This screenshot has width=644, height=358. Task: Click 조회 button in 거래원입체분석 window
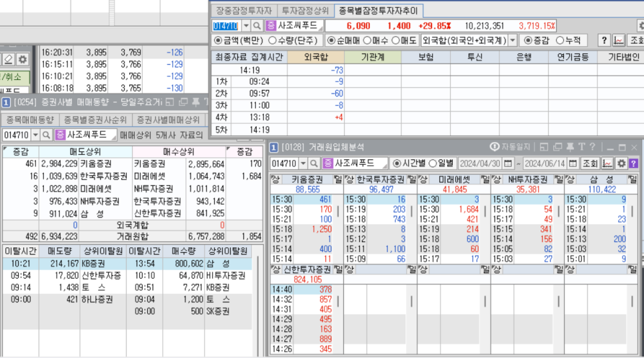click(x=590, y=163)
